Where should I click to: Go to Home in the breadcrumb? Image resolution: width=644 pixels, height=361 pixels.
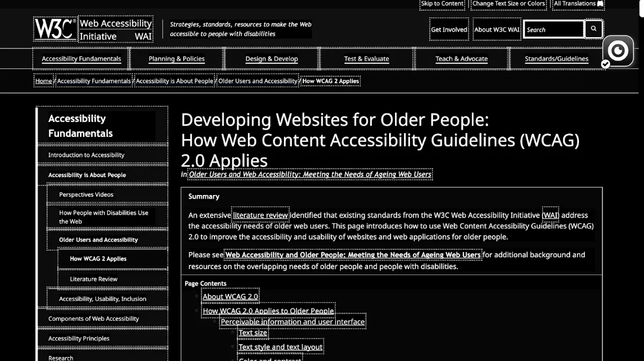[43, 81]
